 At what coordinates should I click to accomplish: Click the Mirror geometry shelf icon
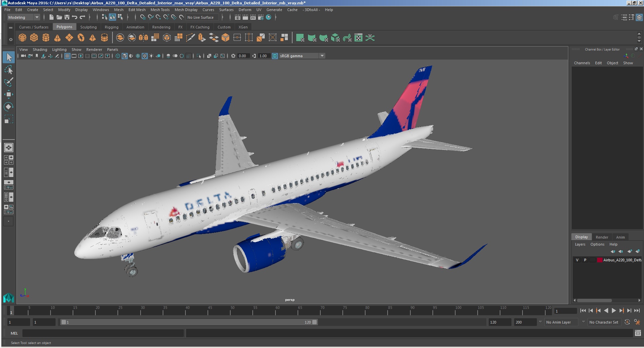tap(144, 38)
